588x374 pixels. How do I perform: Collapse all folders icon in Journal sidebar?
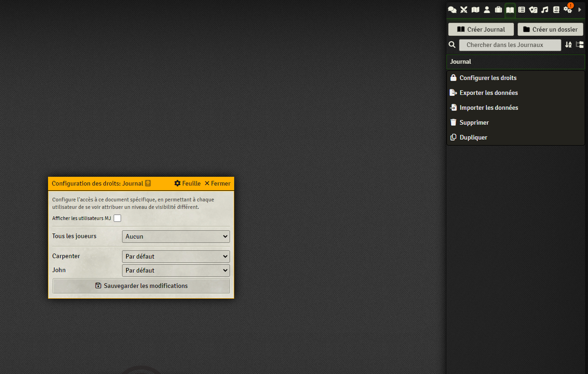pos(580,45)
